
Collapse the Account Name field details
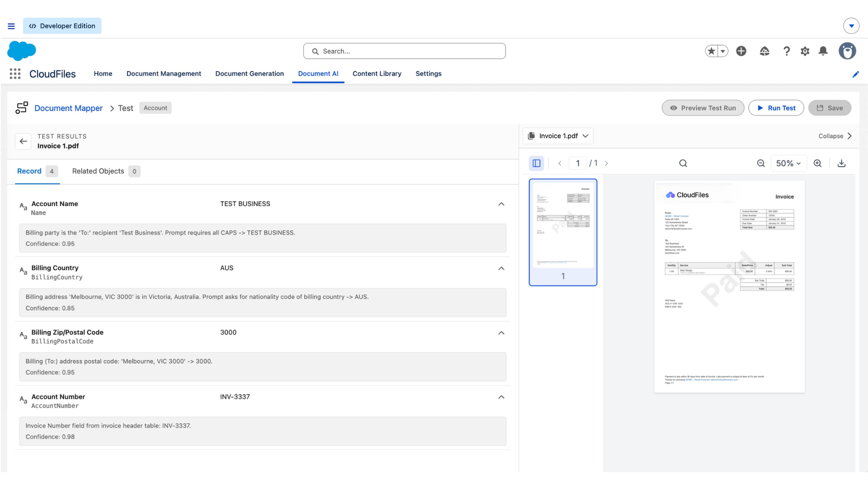501,204
